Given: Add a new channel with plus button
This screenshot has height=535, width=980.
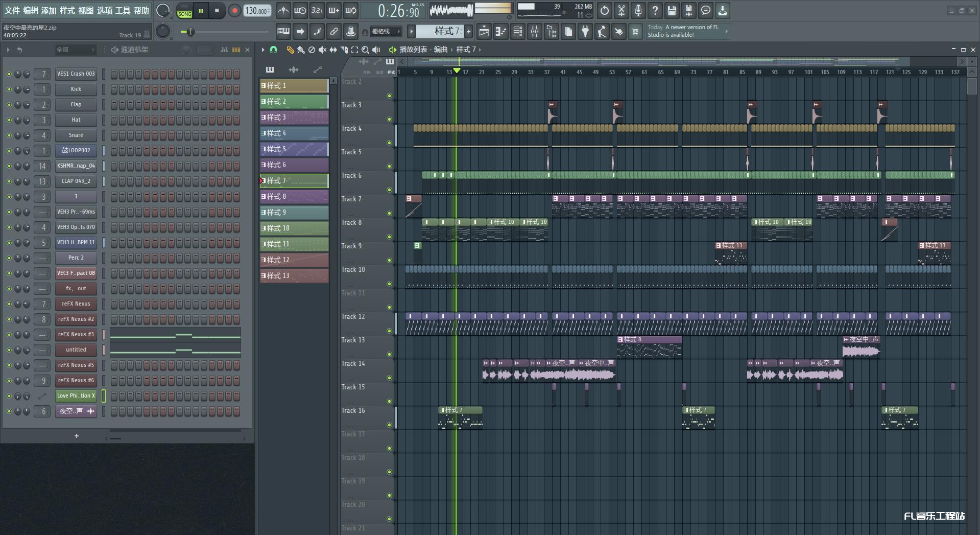Looking at the screenshot, I should pos(77,436).
